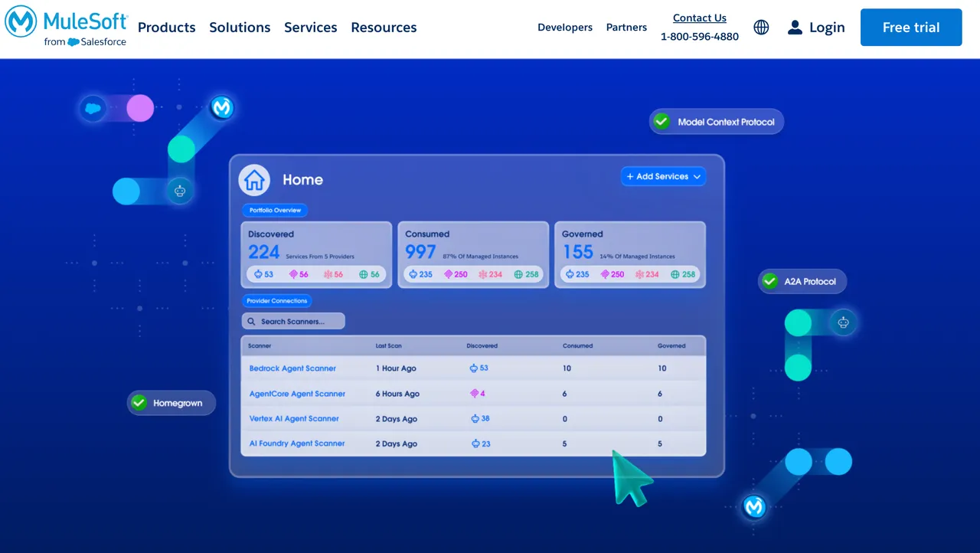The width and height of the screenshot is (980, 553).
Task: Open the Solutions menu
Action: pyautogui.click(x=240, y=28)
